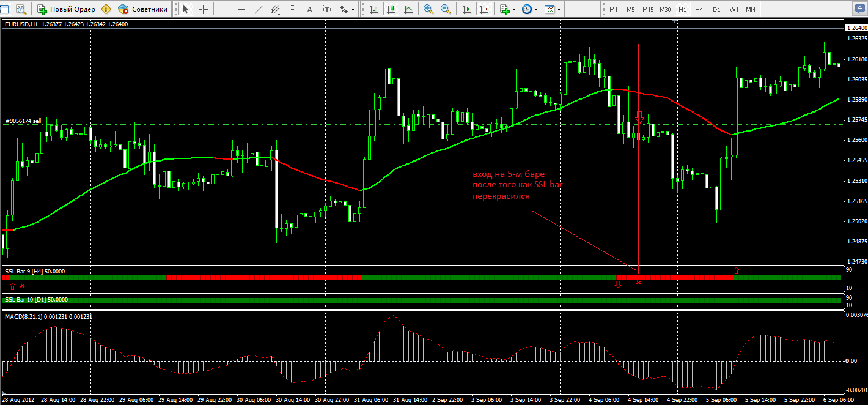Toggle chart shift icon
Screen dimensions: 868x405
pos(484,9)
